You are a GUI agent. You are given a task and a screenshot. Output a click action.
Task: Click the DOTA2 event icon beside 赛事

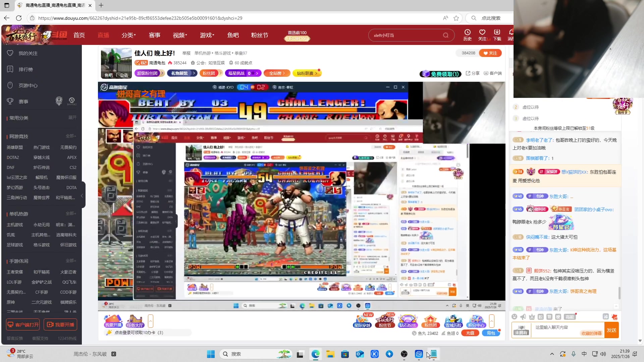point(72,101)
